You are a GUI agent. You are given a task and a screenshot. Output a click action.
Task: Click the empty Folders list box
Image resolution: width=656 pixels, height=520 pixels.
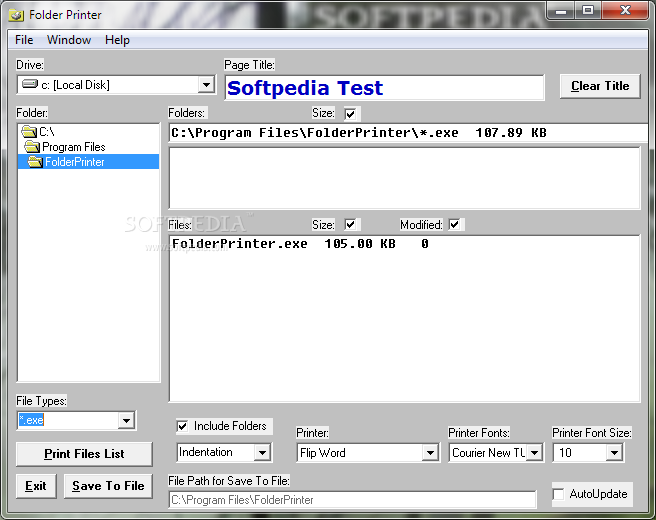click(404, 178)
